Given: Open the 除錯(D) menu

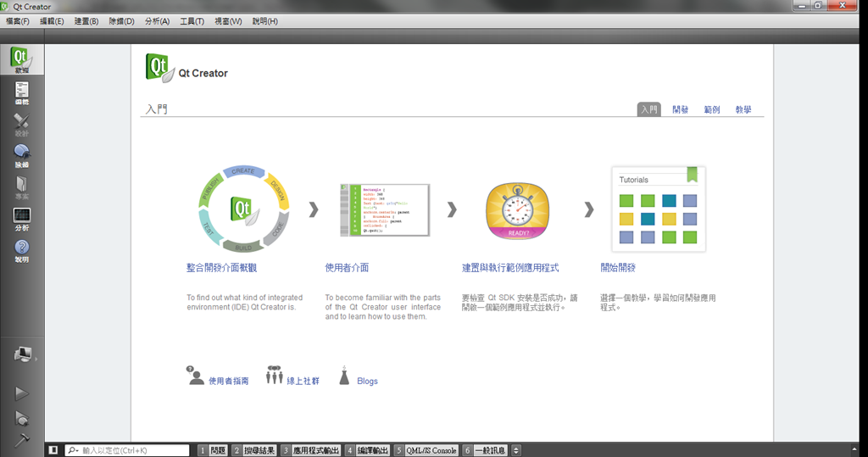Looking at the screenshot, I should point(121,21).
